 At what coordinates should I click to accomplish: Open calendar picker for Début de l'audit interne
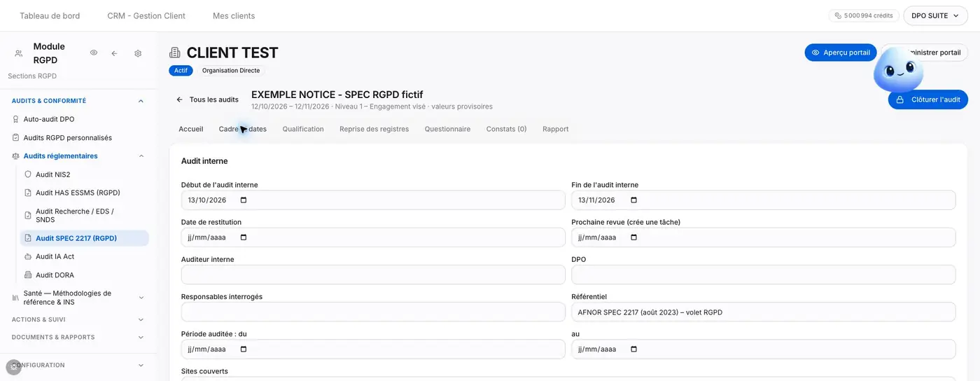tap(244, 200)
